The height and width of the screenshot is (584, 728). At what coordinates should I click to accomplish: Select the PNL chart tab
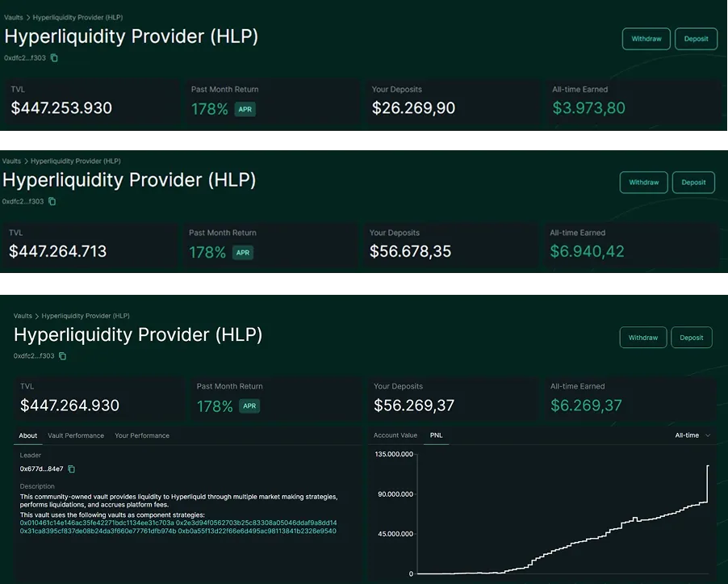(x=436, y=435)
